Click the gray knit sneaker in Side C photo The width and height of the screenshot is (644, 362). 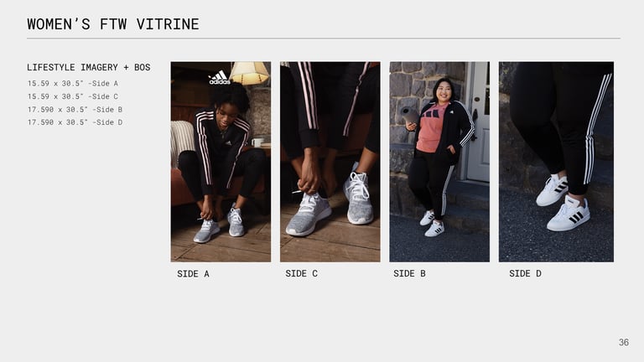[x=309, y=215]
